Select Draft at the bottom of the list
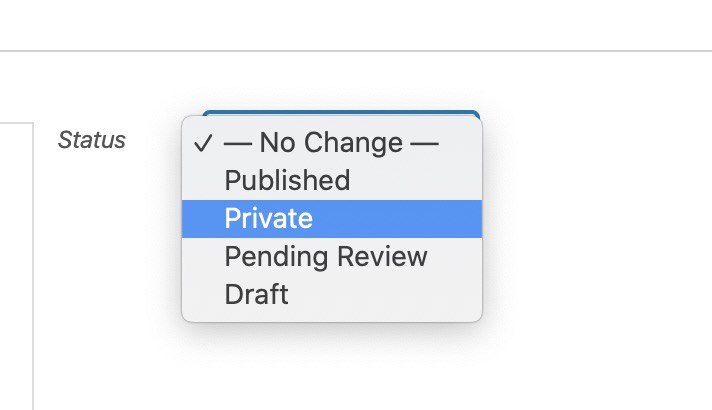This screenshot has height=410, width=712. (256, 295)
